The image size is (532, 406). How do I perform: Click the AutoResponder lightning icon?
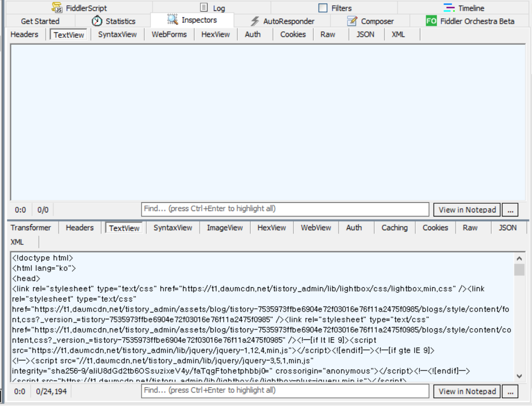point(255,21)
